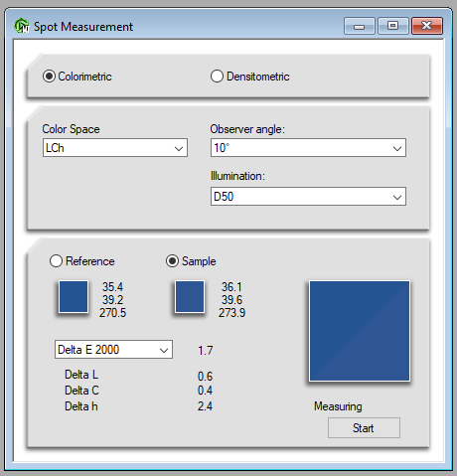This screenshot has width=457, height=476.
Task: Select the Densitometric radio button
Action: [x=217, y=77]
